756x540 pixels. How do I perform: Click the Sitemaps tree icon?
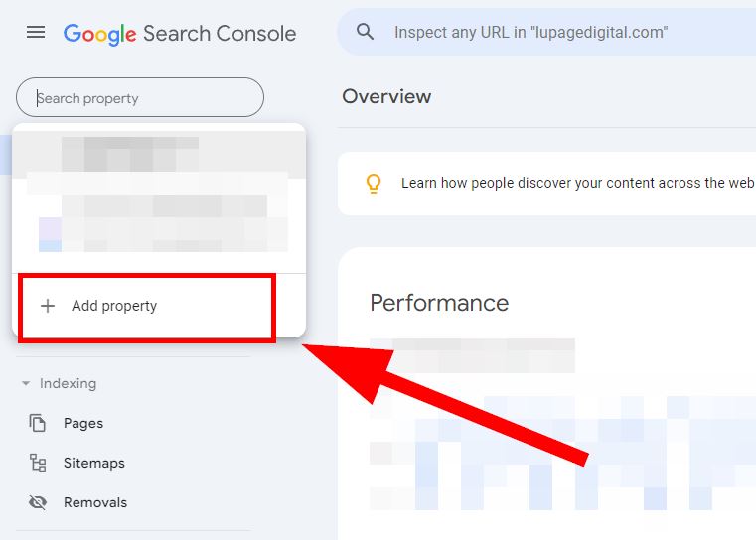(38, 463)
